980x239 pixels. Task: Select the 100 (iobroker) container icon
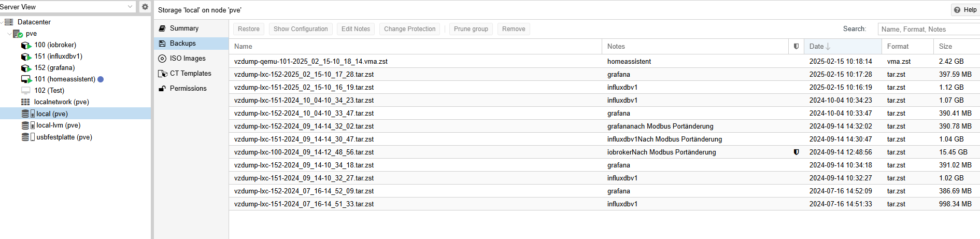pos(26,45)
